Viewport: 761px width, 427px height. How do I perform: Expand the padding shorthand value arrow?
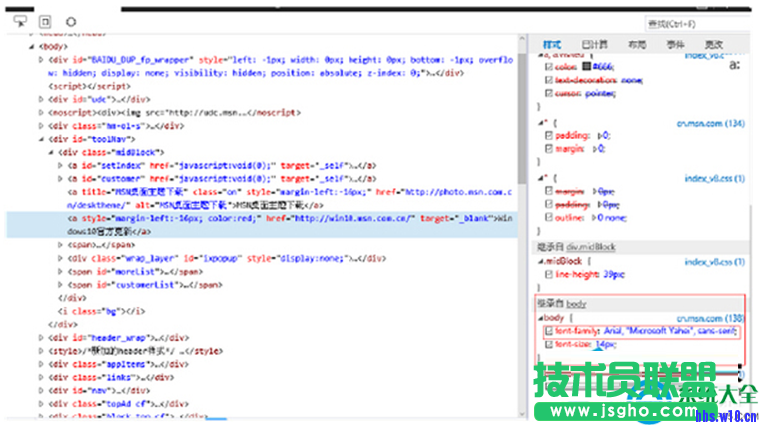[600, 134]
